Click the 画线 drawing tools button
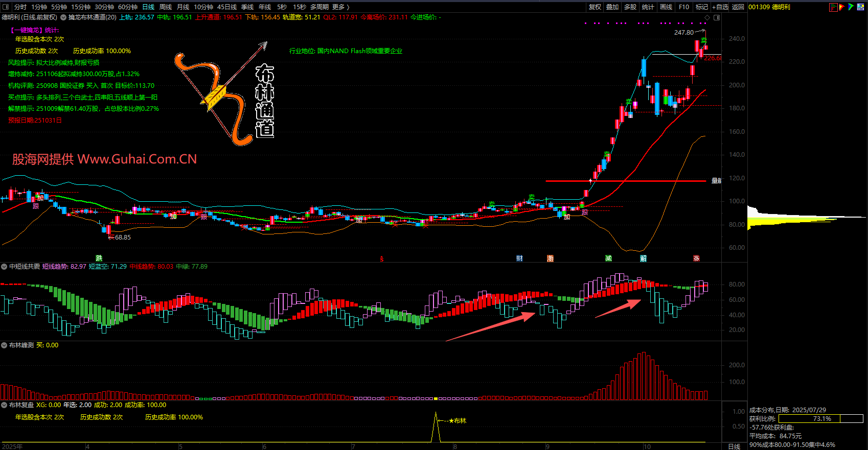868x450 pixels. tap(666, 7)
